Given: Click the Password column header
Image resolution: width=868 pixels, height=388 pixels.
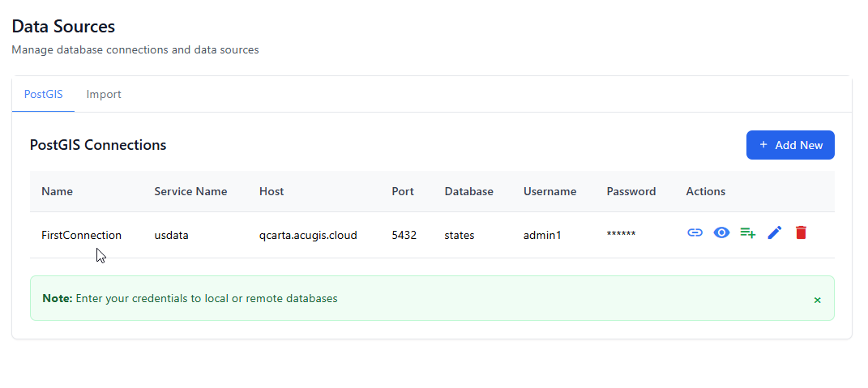Looking at the screenshot, I should 631,192.
